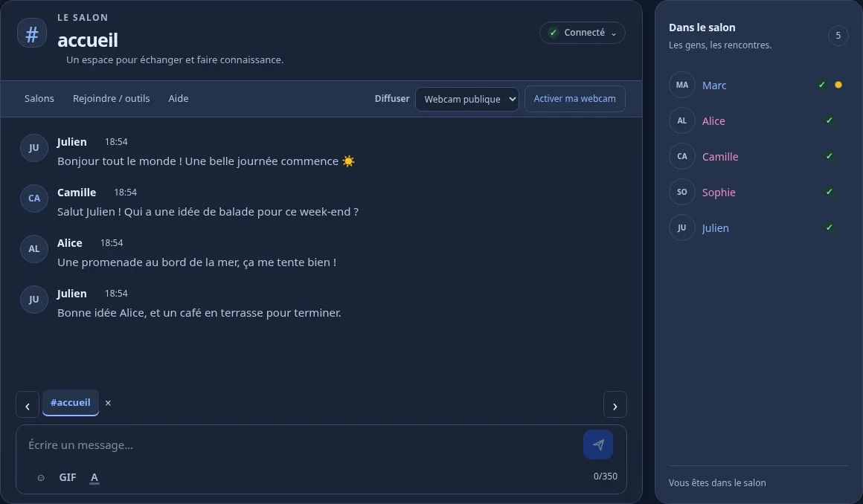Open the Rejoindre / outils menu
The image size is (863, 504).
click(111, 98)
